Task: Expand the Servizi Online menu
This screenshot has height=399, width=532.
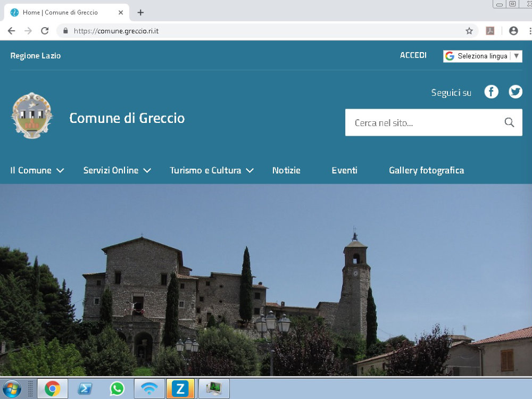Action: (117, 170)
